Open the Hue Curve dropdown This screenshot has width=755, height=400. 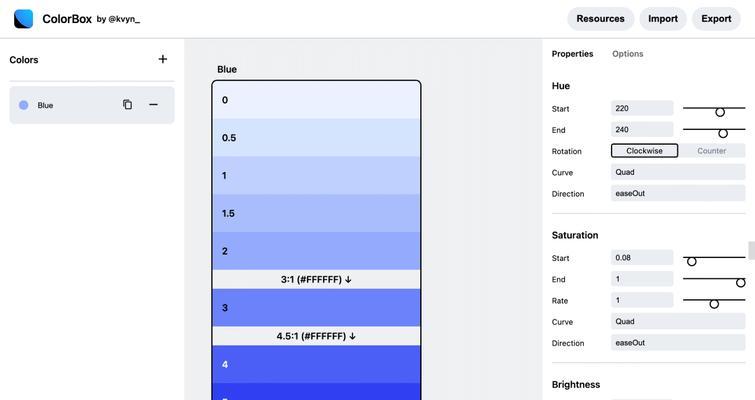click(678, 172)
